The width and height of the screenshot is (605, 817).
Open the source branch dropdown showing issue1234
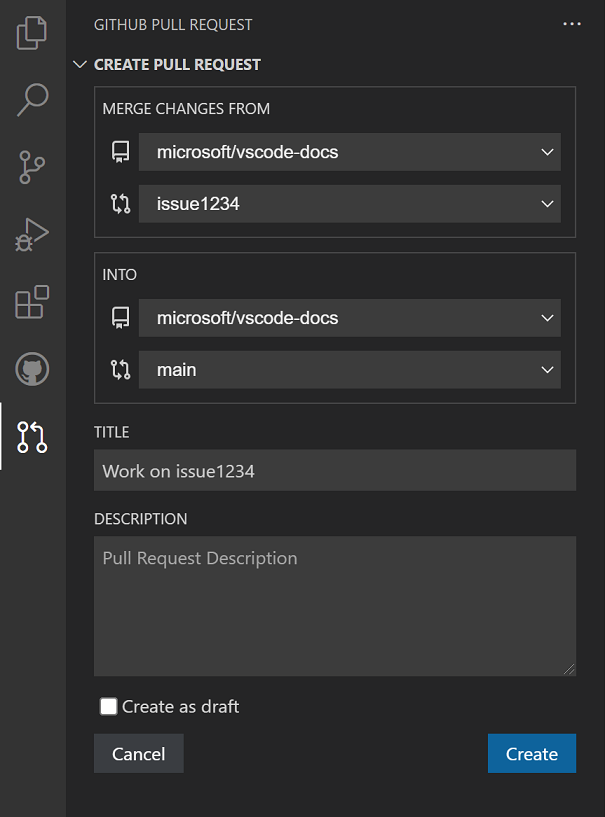pyautogui.click(x=350, y=203)
